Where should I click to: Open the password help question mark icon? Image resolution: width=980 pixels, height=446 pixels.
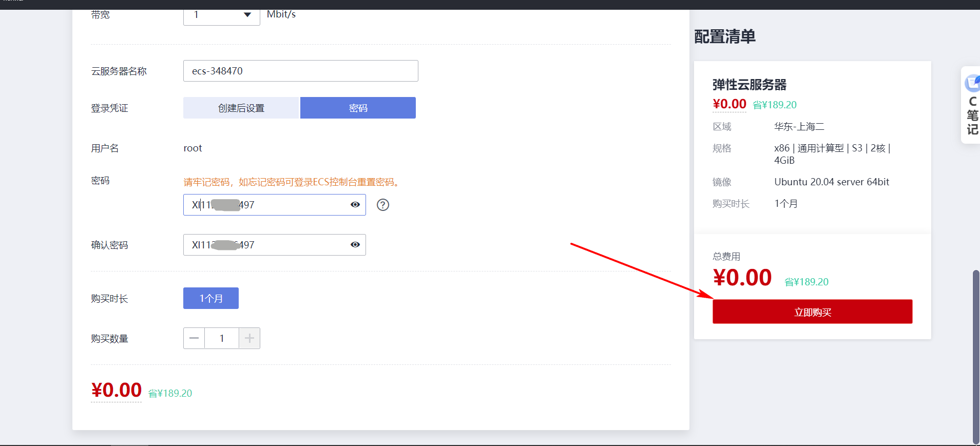(383, 205)
